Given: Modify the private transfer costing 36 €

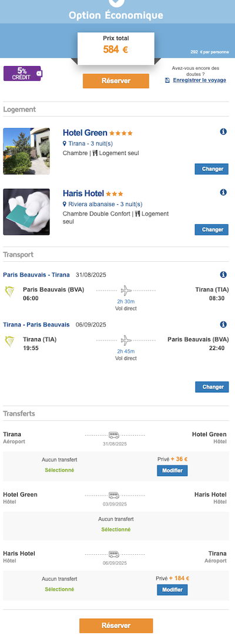Looking at the screenshot, I should (172, 471).
